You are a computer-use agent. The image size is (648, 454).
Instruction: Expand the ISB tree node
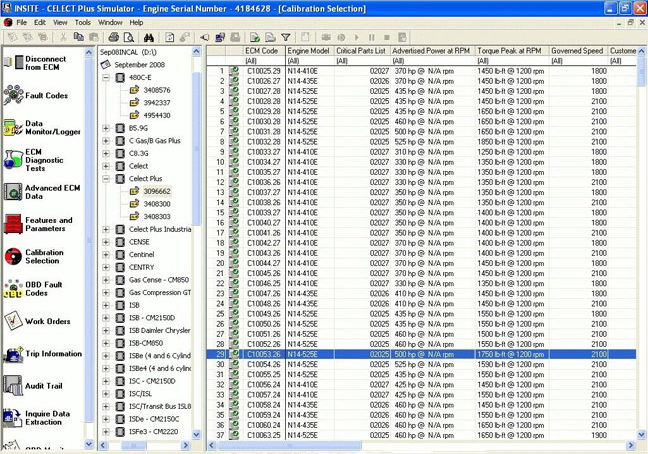point(106,305)
